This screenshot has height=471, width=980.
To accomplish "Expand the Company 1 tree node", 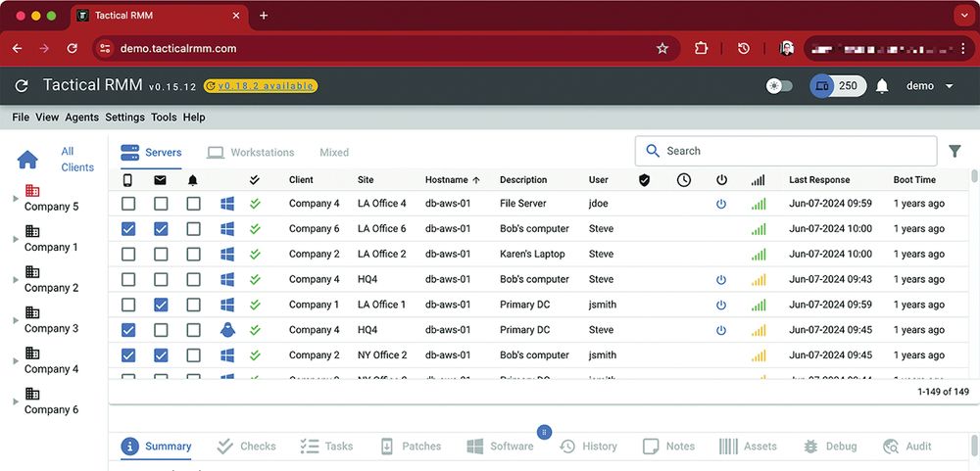I will click(x=16, y=239).
